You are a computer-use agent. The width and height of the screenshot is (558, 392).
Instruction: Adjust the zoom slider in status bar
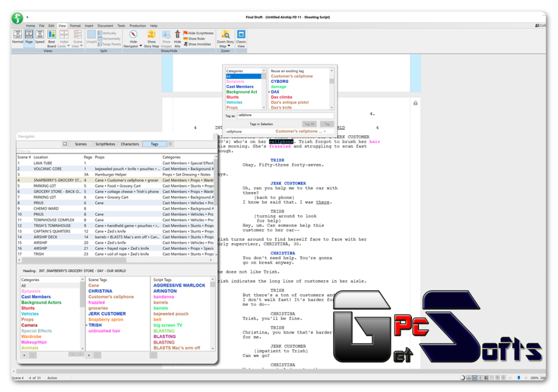tap(519, 378)
